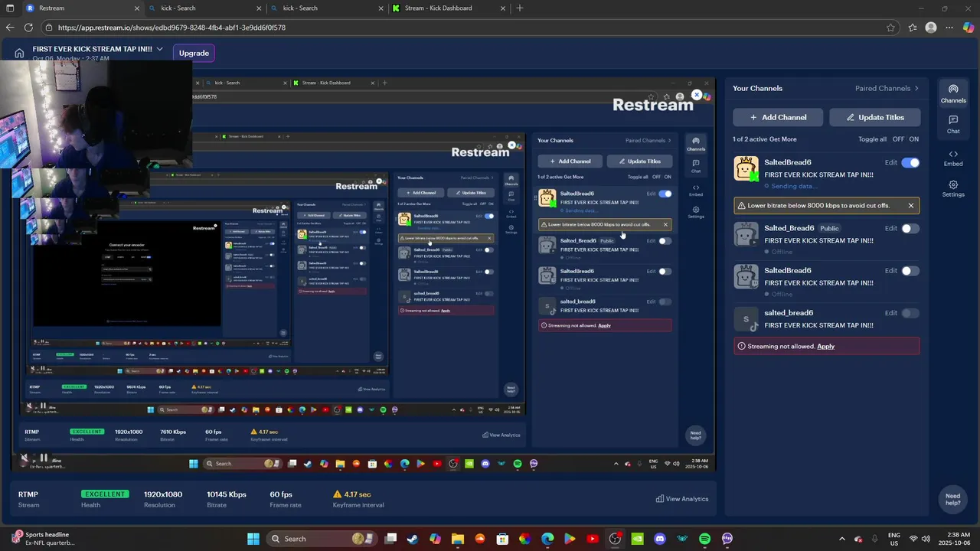Screen dimensions: 980x551
Task: Open the Channels sidebar panel
Action: pos(953,94)
